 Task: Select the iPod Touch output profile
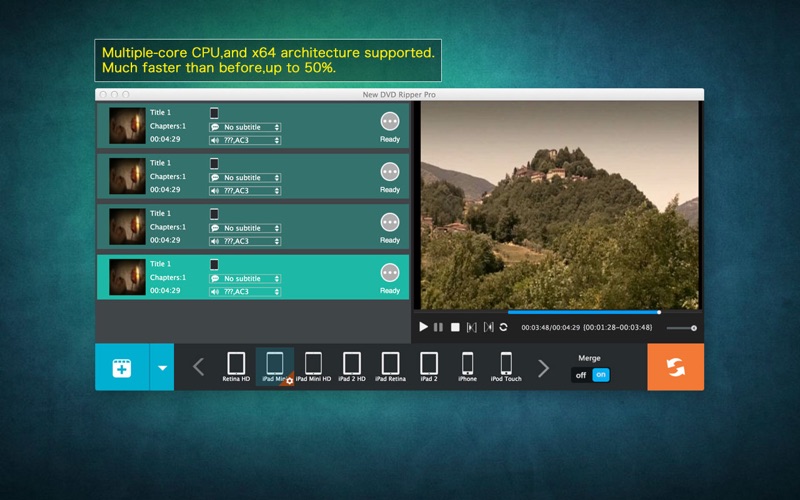point(506,367)
